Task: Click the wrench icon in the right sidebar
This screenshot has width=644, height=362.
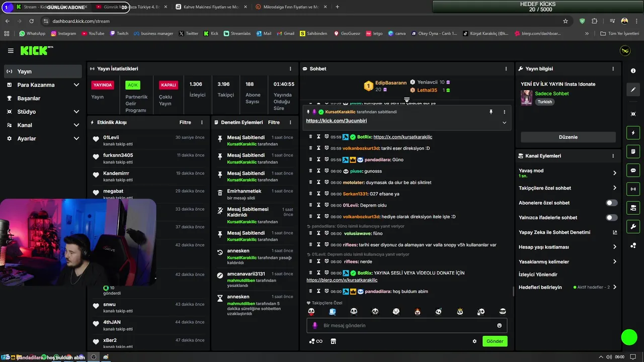Action: [633, 226]
